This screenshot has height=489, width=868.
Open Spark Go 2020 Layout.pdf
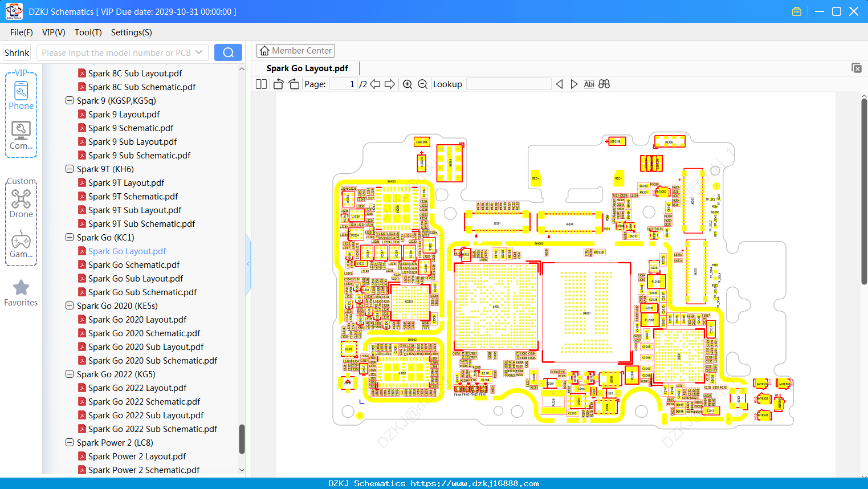[x=137, y=319]
